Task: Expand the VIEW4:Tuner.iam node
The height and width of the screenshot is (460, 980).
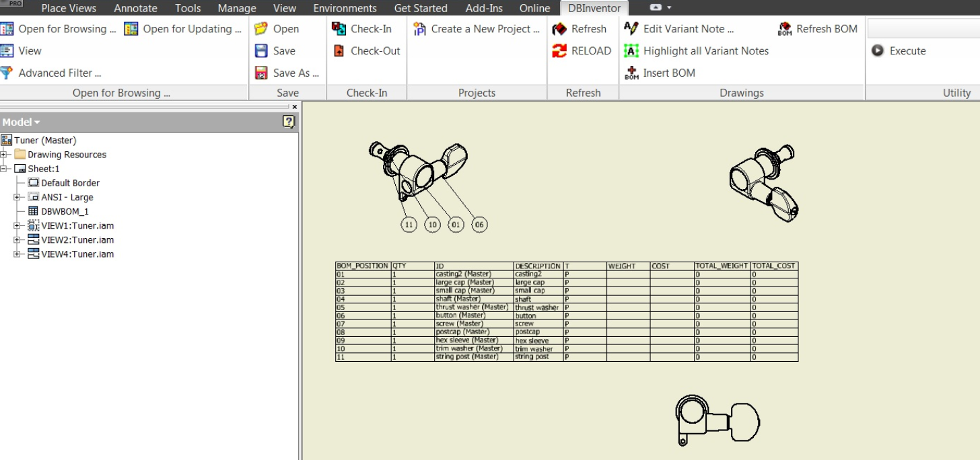Action: [17, 254]
